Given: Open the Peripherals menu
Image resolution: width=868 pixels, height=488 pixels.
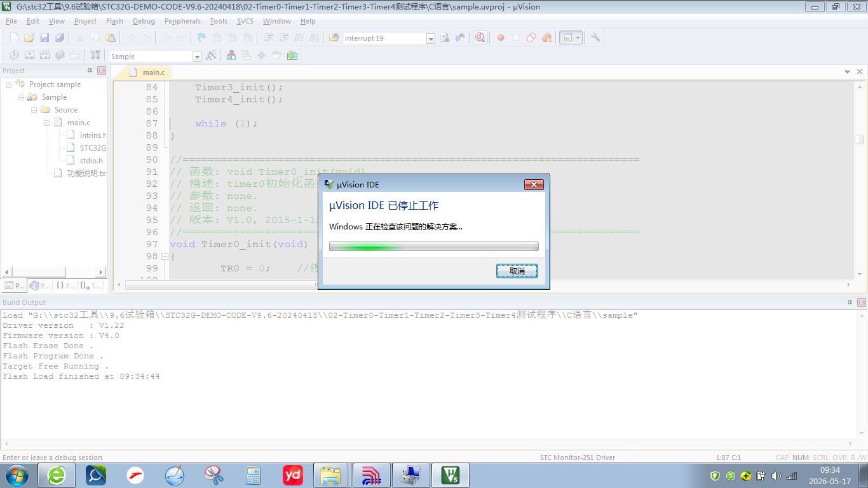Looking at the screenshot, I should coord(182,21).
